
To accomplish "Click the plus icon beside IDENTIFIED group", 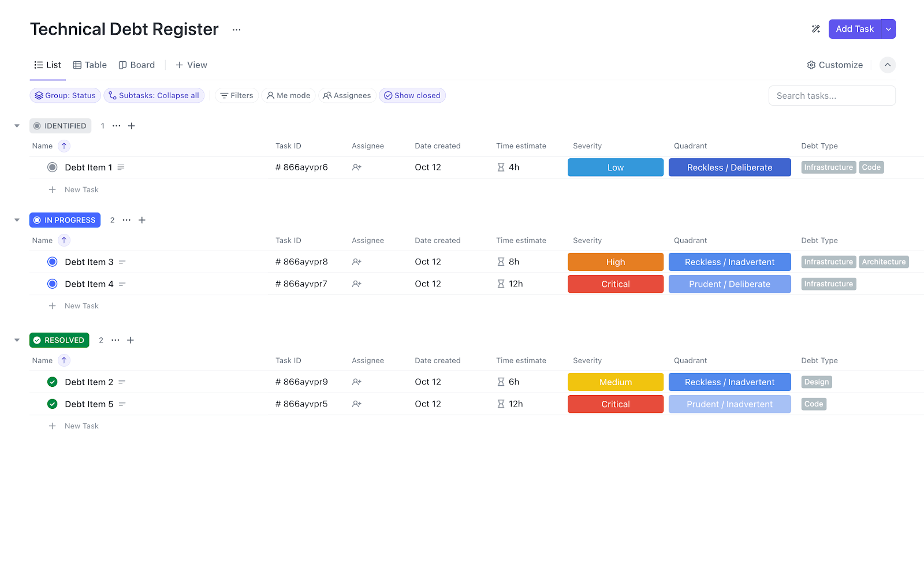I will tap(131, 125).
